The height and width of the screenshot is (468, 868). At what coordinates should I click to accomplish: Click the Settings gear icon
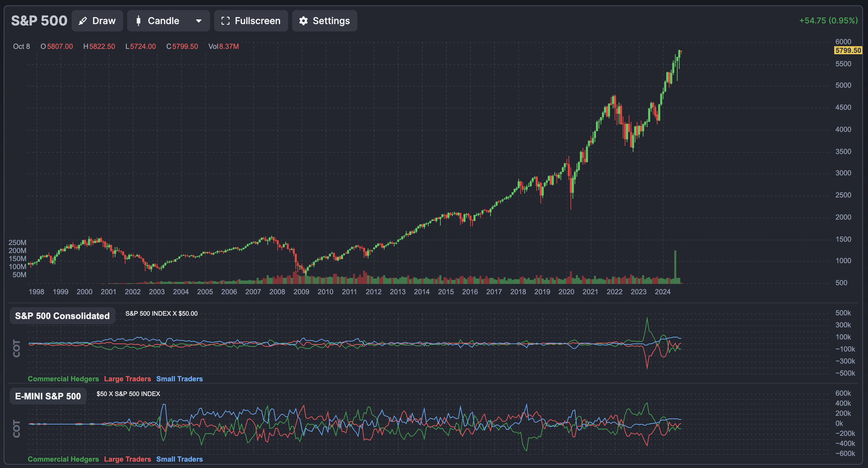click(x=303, y=21)
